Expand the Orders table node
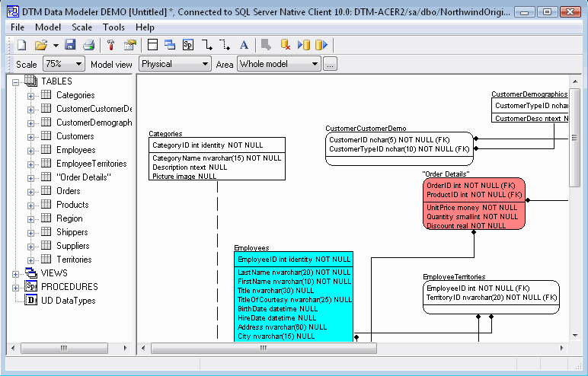The image size is (588, 376). click(30, 192)
